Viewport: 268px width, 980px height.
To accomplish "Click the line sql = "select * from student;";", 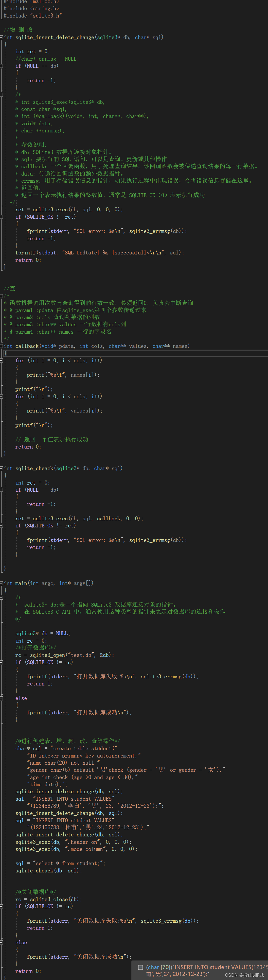I will click(x=60, y=863).
